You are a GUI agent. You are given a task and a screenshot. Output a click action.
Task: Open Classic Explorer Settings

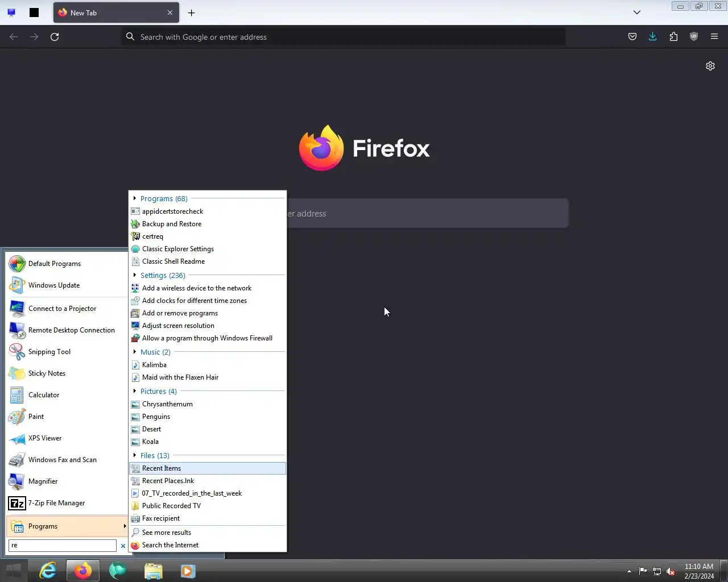click(208, 249)
